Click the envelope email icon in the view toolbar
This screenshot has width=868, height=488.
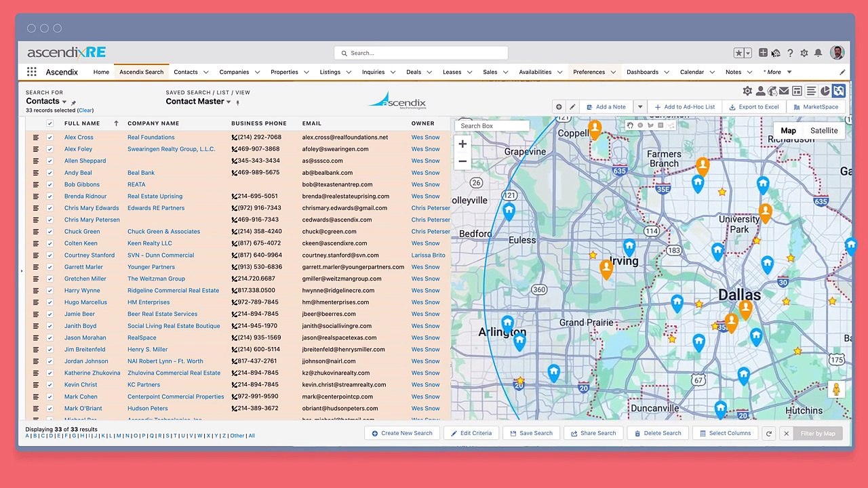pos(784,91)
